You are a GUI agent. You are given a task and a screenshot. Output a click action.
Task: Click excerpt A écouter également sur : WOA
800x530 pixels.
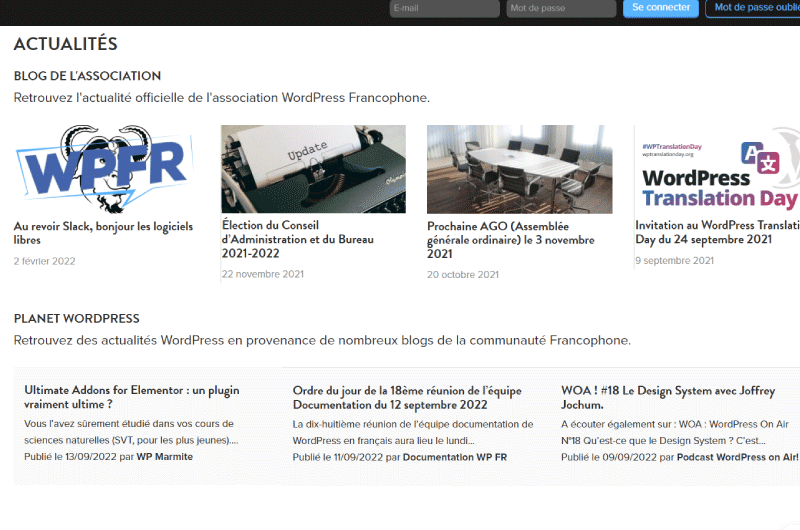(x=675, y=432)
